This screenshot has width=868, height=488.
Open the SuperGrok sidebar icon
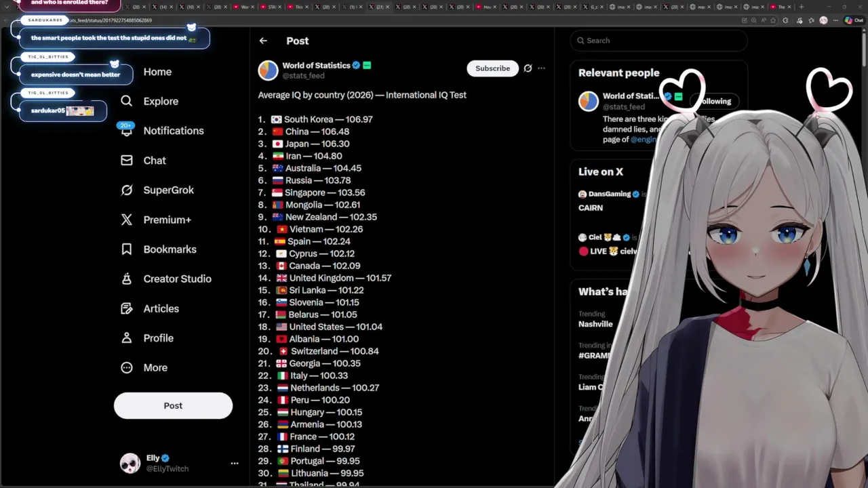point(127,190)
